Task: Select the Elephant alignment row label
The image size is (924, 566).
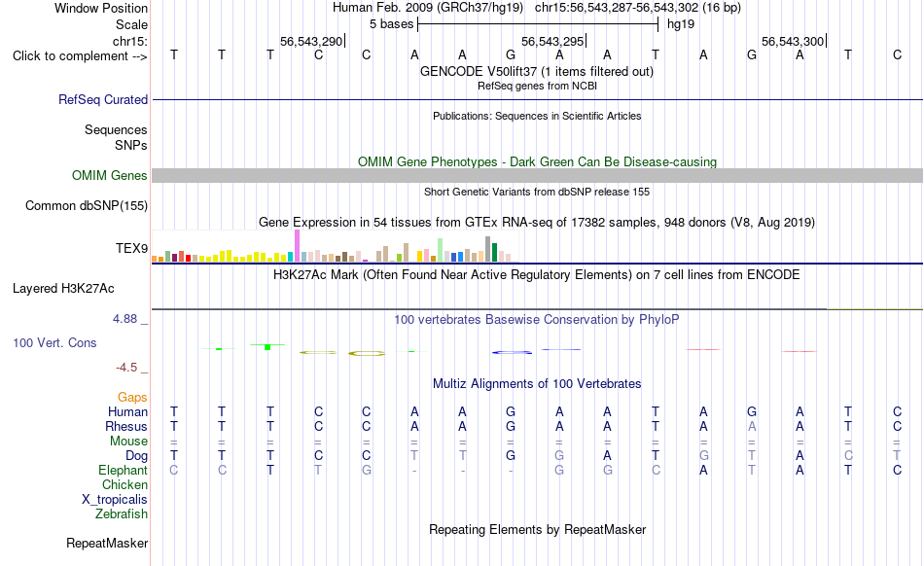Action: (x=124, y=470)
